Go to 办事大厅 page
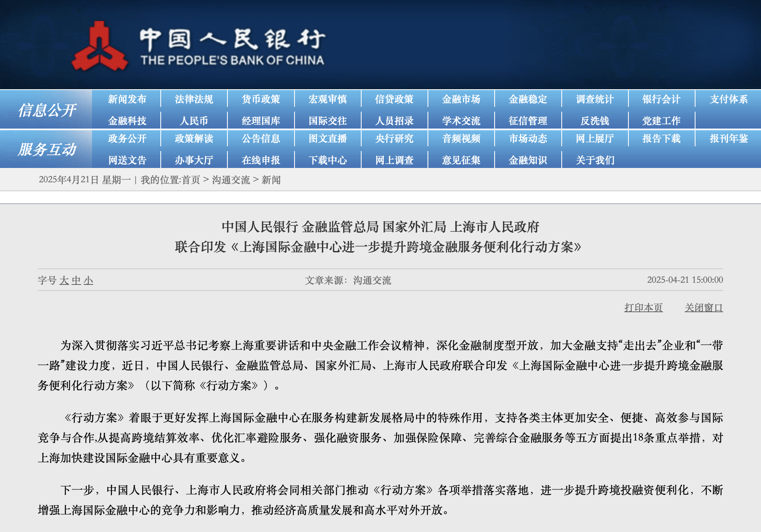The height and width of the screenshot is (532, 761). [194, 160]
